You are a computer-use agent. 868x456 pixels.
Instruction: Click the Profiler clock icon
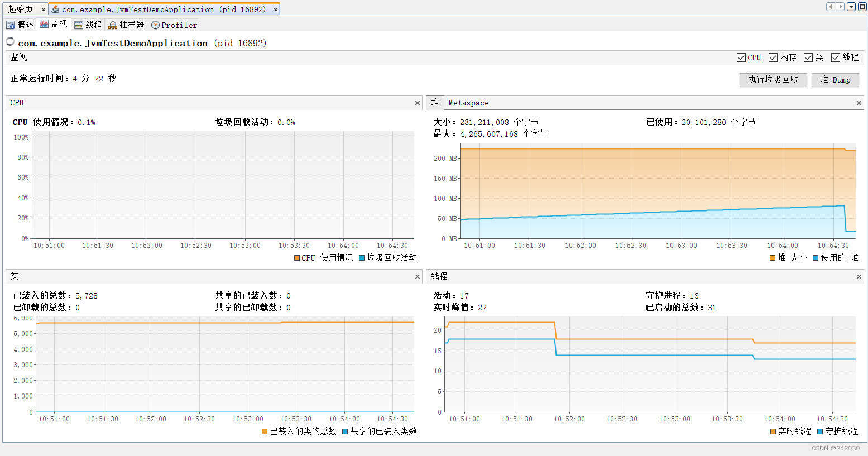tap(156, 25)
